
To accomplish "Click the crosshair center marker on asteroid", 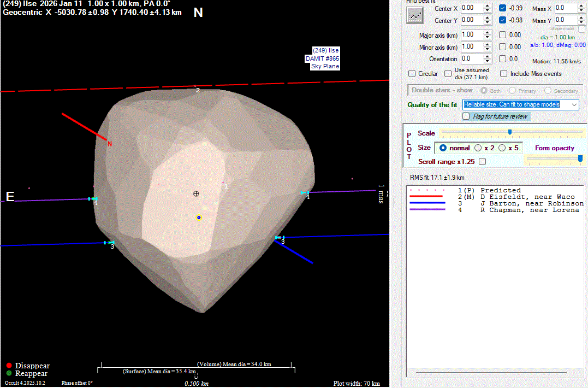I will tap(197, 193).
